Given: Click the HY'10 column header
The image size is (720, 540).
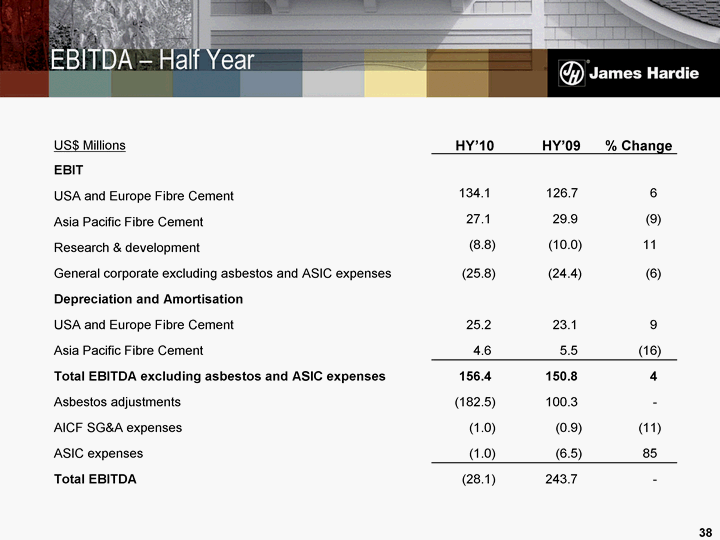Looking at the screenshot, I should 475,146.
